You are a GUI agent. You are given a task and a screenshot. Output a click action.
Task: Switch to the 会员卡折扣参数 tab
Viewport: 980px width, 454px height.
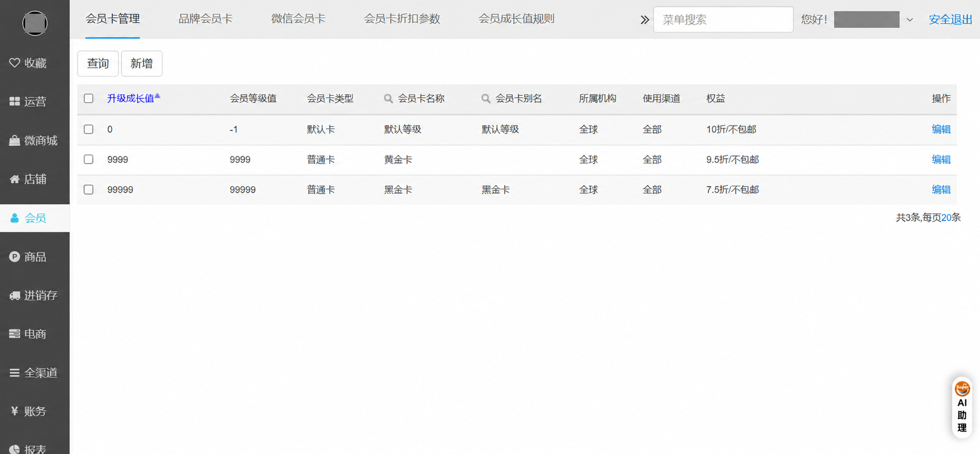pyautogui.click(x=402, y=19)
